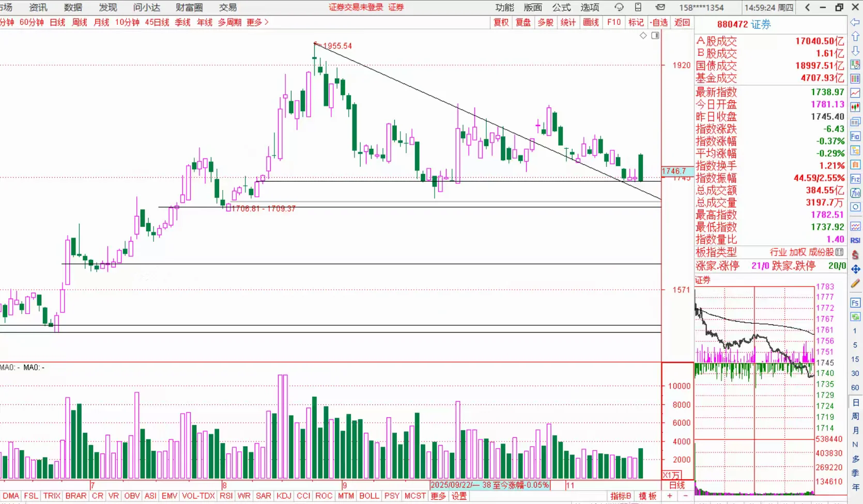Click the down arrow icon in right sidebar
Screen dimensions: 863x504
coord(855,51)
